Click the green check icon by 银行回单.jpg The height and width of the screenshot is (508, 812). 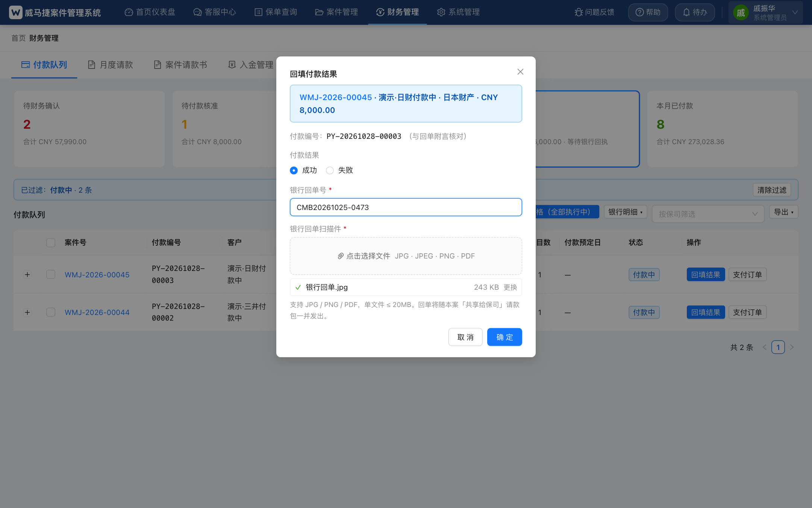pyautogui.click(x=298, y=287)
